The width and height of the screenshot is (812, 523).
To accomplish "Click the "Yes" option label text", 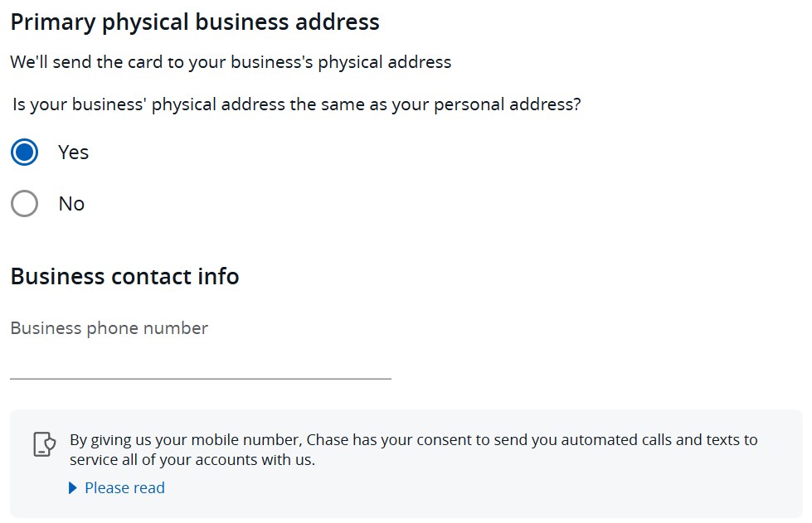I will [74, 153].
